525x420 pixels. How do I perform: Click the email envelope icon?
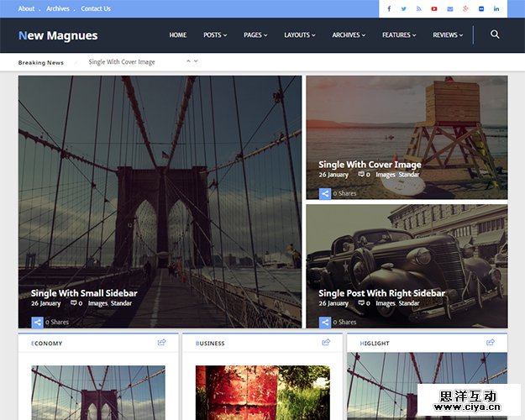[449, 8]
